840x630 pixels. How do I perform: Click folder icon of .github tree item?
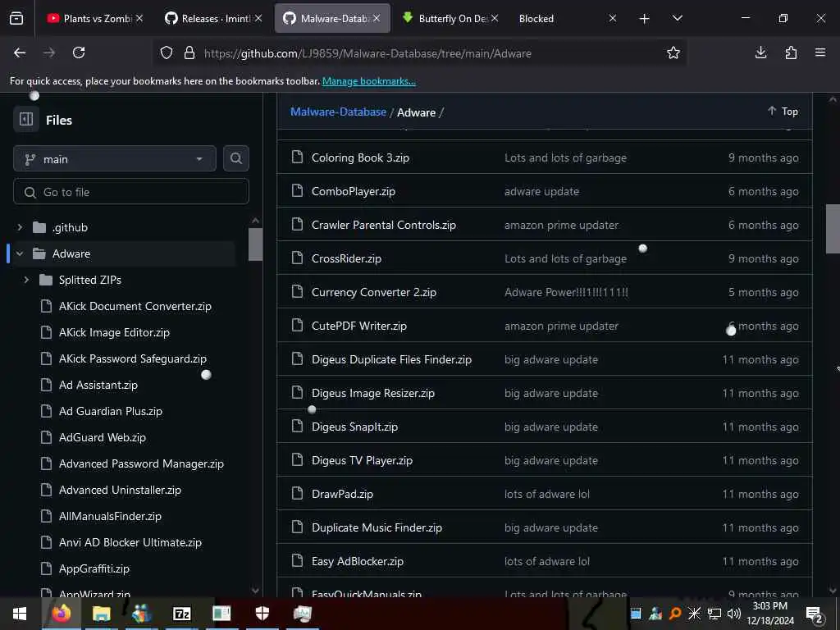pyautogui.click(x=39, y=227)
